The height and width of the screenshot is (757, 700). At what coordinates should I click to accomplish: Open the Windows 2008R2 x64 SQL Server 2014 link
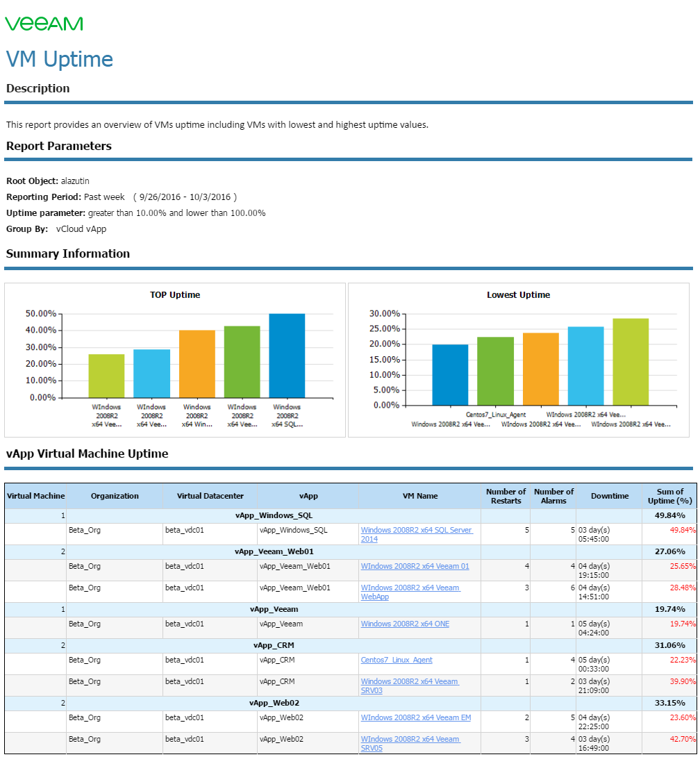pyautogui.click(x=417, y=534)
